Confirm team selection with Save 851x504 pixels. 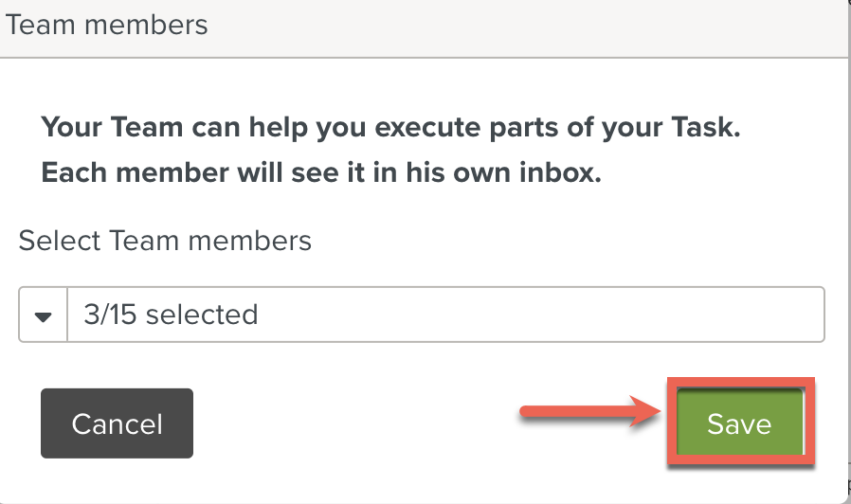click(739, 423)
